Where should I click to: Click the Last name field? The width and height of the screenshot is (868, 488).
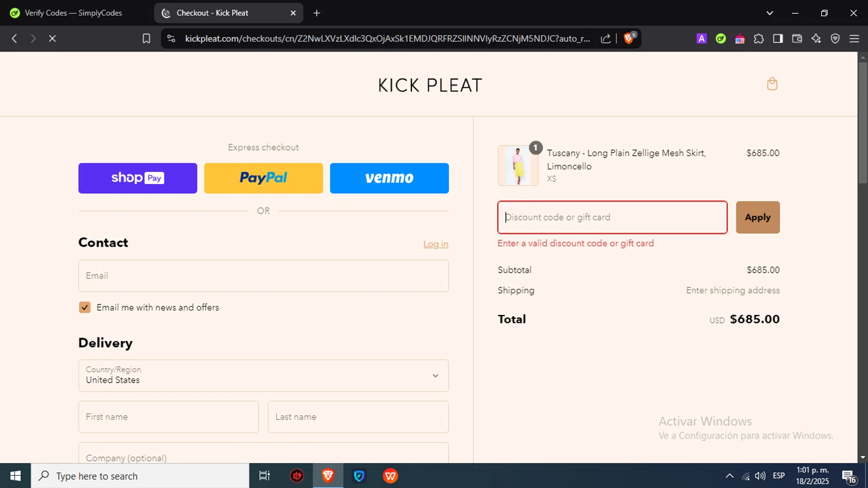pos(358,417)
